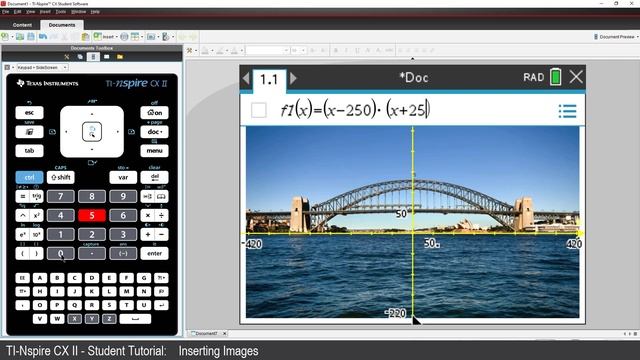
Task: Click the plus key on the keypad
Action: [148, 234]
